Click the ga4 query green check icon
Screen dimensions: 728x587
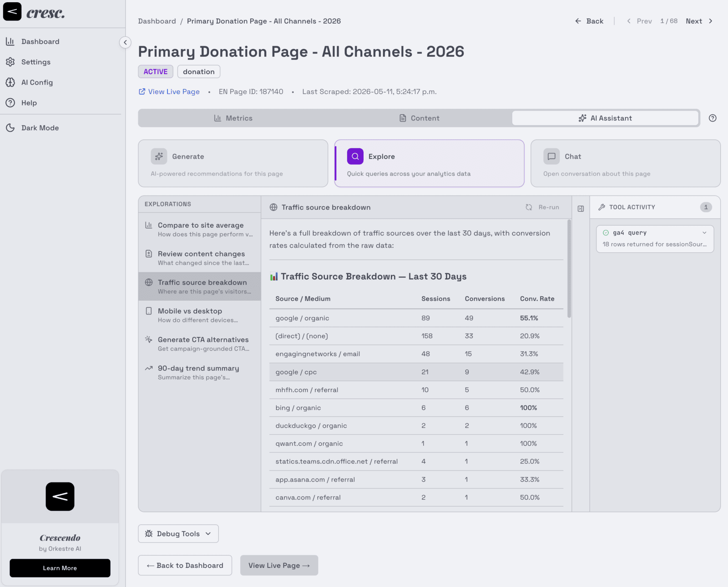606,232
